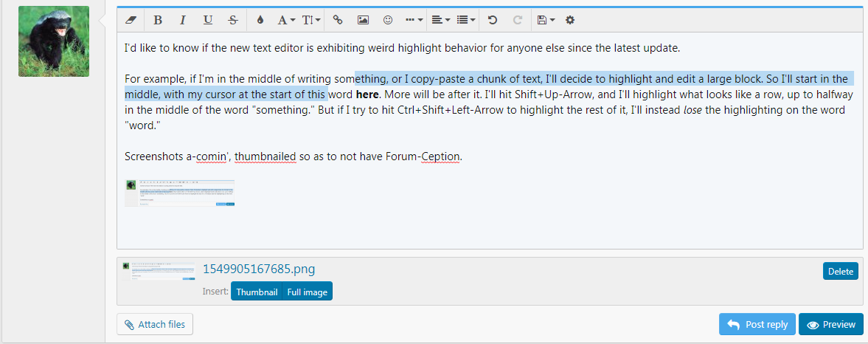Open the more options ellipsis menu

point(414,20)
